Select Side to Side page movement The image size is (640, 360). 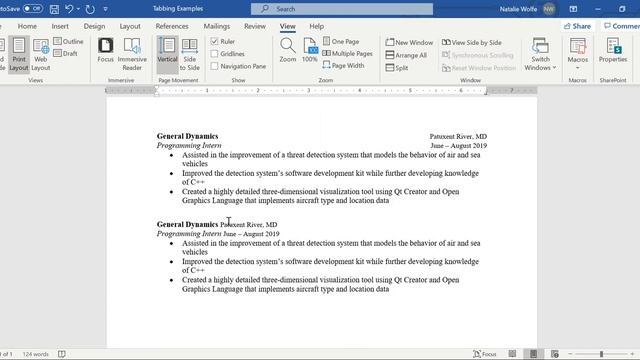189,54
